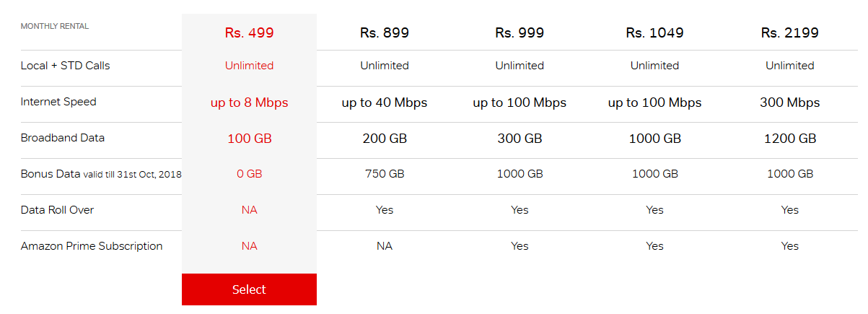Pick the Rs. 999 monthly rental plan
This screenshot has height=314, width=868.
pos(520,32)
